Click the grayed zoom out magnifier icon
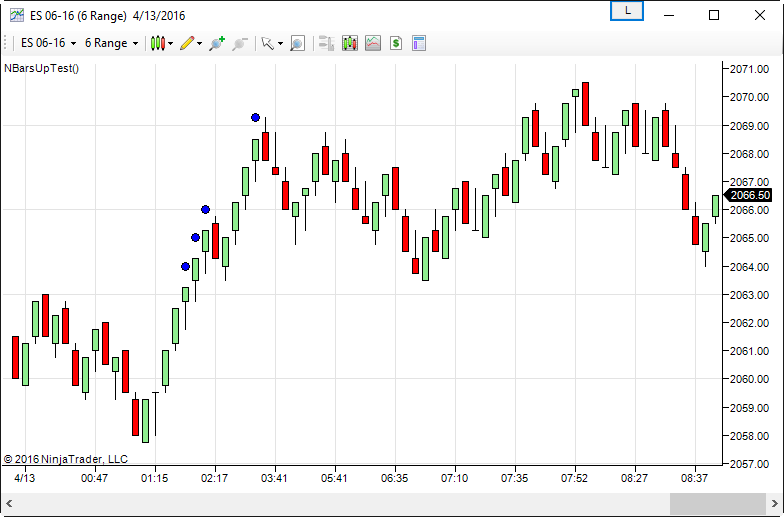The height and width of the screenshot is (517, 784). coord(240,44)
